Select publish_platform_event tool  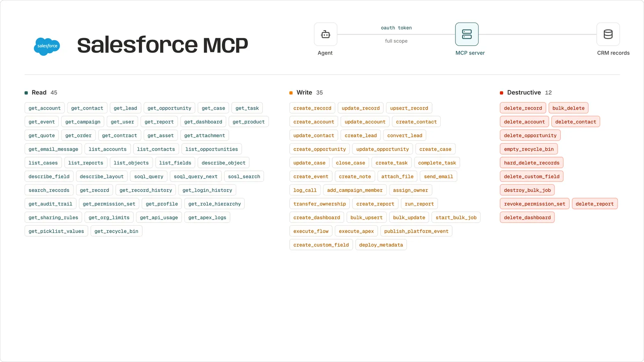coord(416,231)
